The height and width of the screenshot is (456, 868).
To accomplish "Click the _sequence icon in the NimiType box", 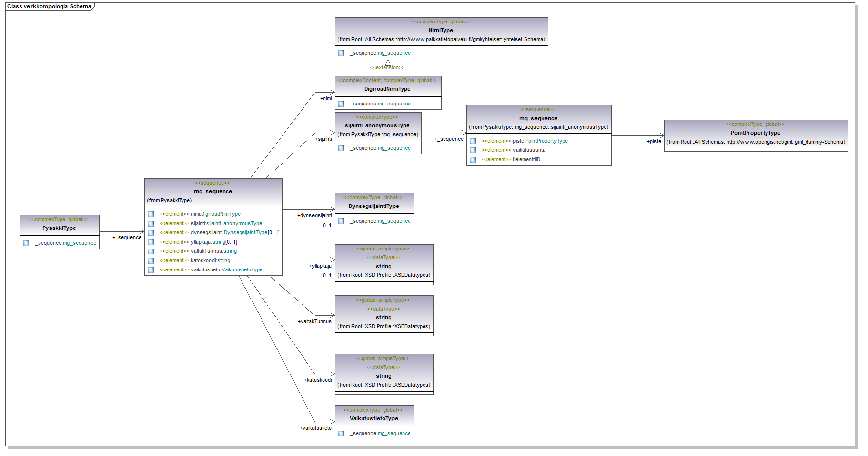I will click(341, 53).
